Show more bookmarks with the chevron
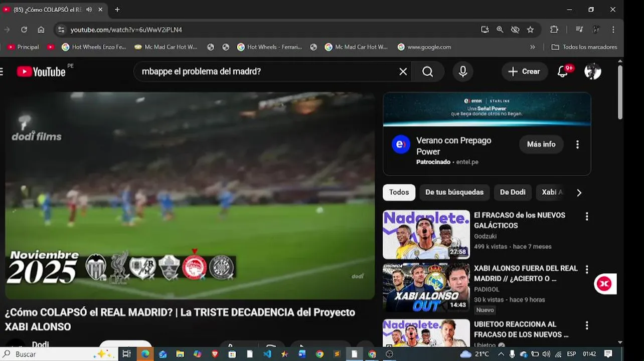The height and width of the screenshot is (361, 644). [x=533, y=47]
